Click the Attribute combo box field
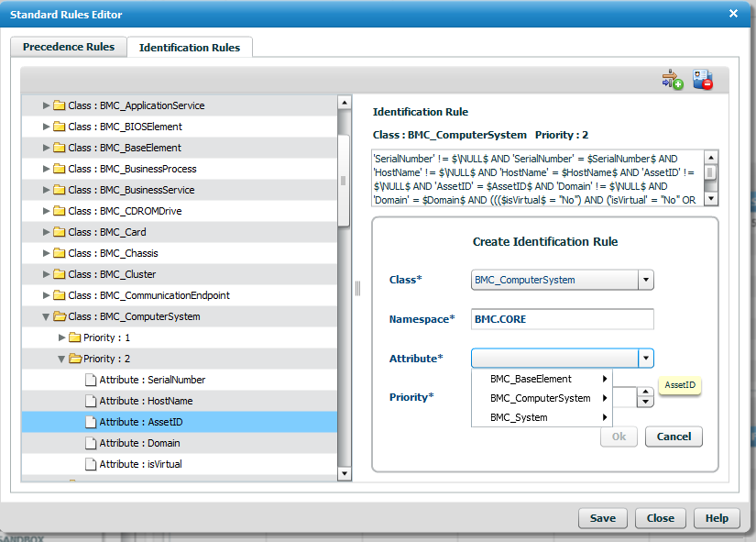 (554, 358)
